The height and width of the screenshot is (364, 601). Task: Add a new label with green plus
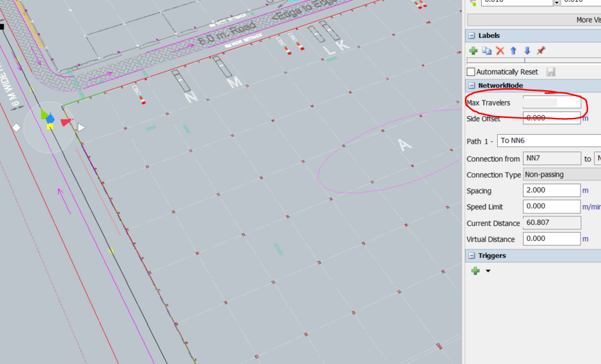473,51
